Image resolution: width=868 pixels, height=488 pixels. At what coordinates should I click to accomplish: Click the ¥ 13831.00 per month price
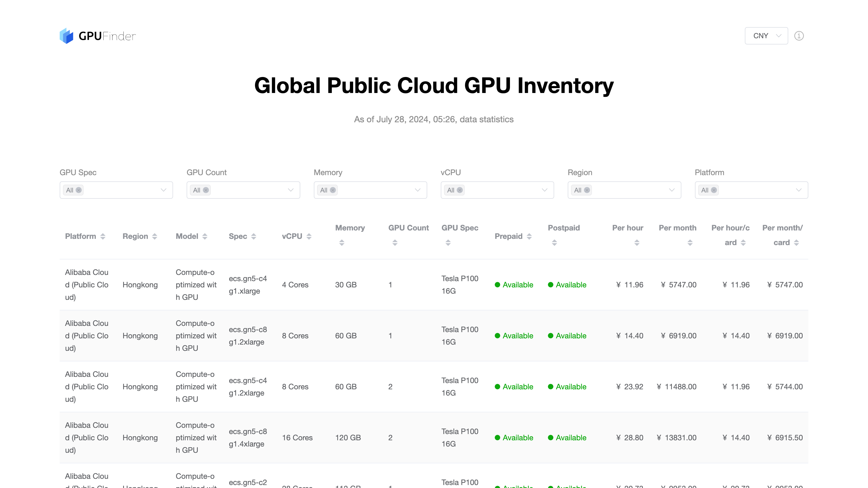[676, 438]
